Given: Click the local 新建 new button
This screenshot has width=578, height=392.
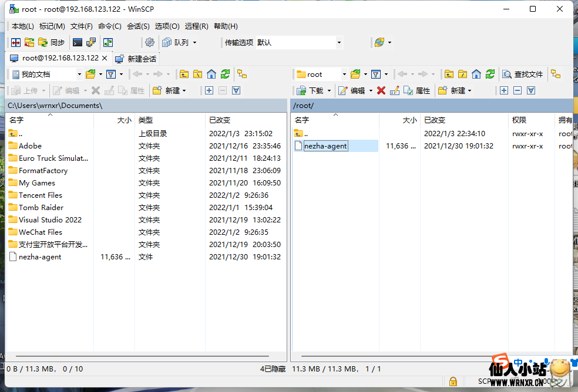Looking at the screenshot, I should 166,90.
